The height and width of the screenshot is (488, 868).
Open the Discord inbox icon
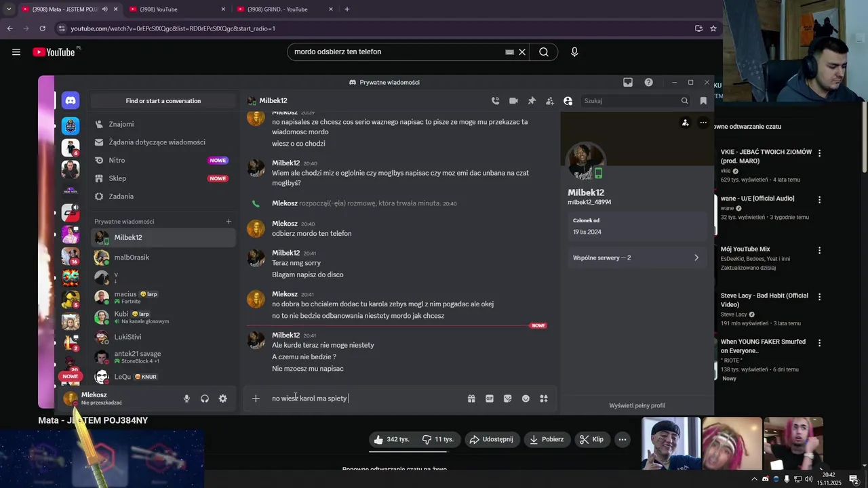[628, 82]
